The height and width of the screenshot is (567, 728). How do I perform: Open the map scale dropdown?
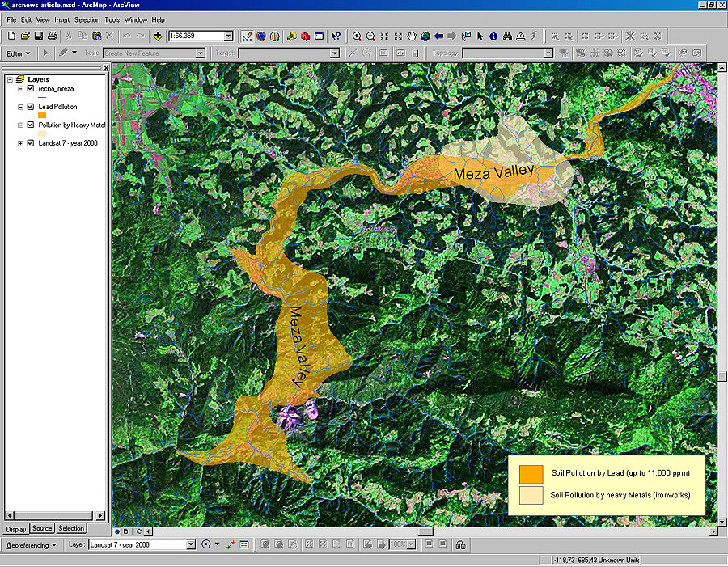tap(228, 36)
